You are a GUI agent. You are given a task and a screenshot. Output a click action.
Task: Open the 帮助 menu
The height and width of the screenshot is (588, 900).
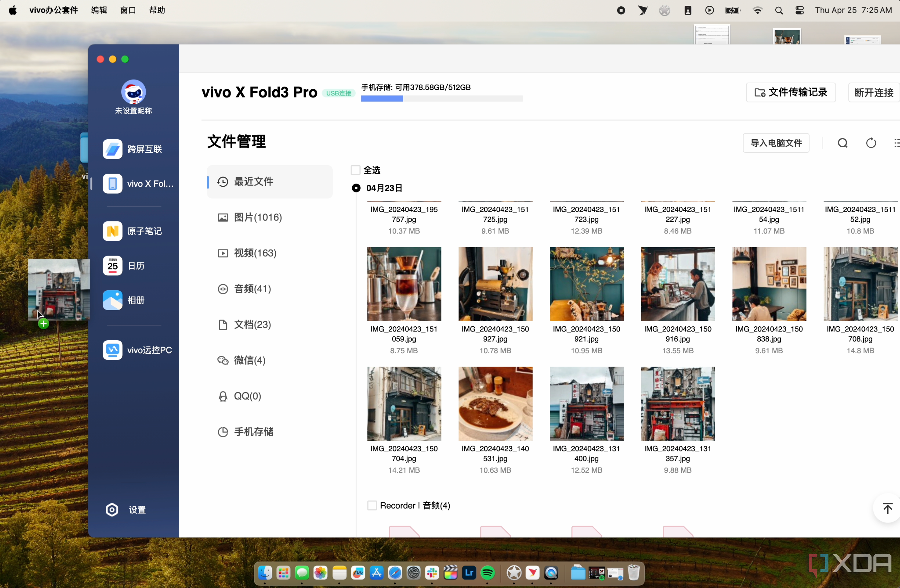tap(157, 10)
